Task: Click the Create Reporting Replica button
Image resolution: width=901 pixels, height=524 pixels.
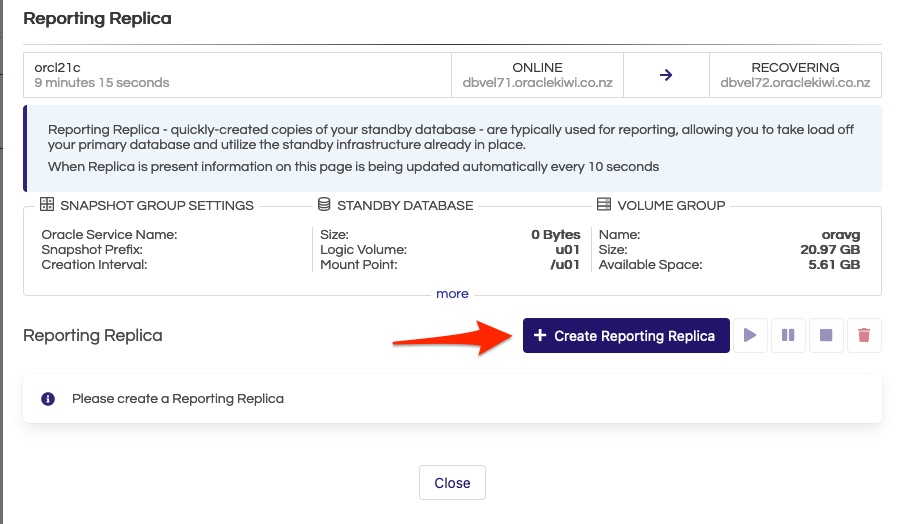Action: [626, 336]
